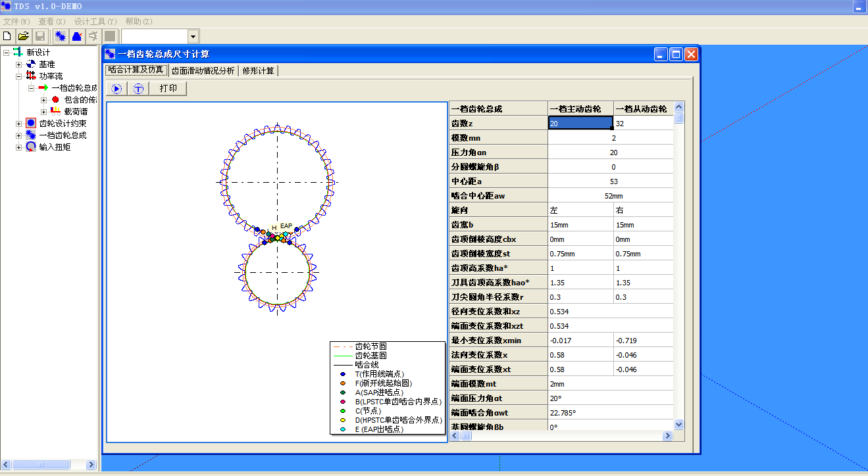The image size is (868, 476).
Task: Click the 啮合中心距aw value 52mm
Action: (613, 196)
